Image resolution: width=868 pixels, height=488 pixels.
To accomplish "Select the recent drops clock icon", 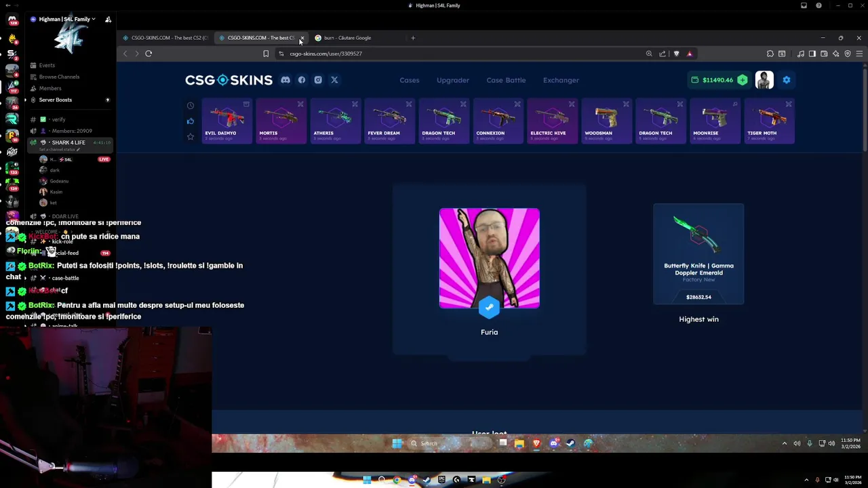I will pyautogui.click(x=191, y=106).
